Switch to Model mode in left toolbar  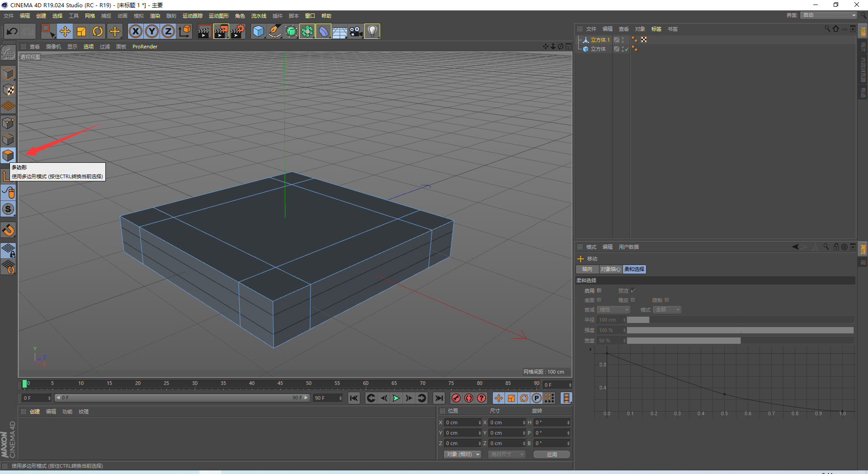[x=8, y=73]
